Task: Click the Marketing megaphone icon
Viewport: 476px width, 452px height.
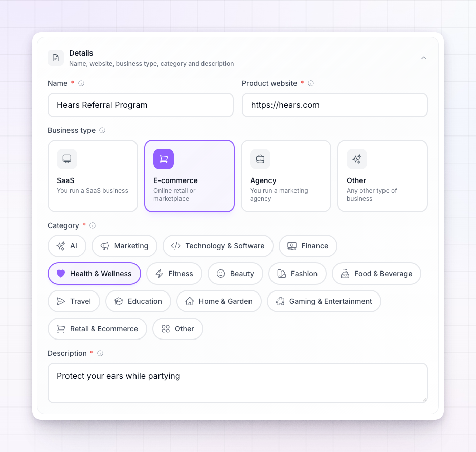Action: point(105,246)
